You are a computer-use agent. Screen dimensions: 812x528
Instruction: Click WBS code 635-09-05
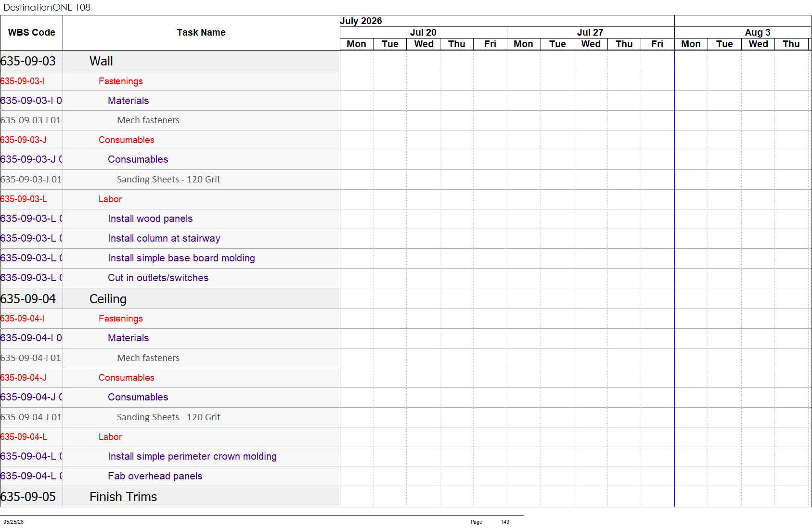(28, 497)
